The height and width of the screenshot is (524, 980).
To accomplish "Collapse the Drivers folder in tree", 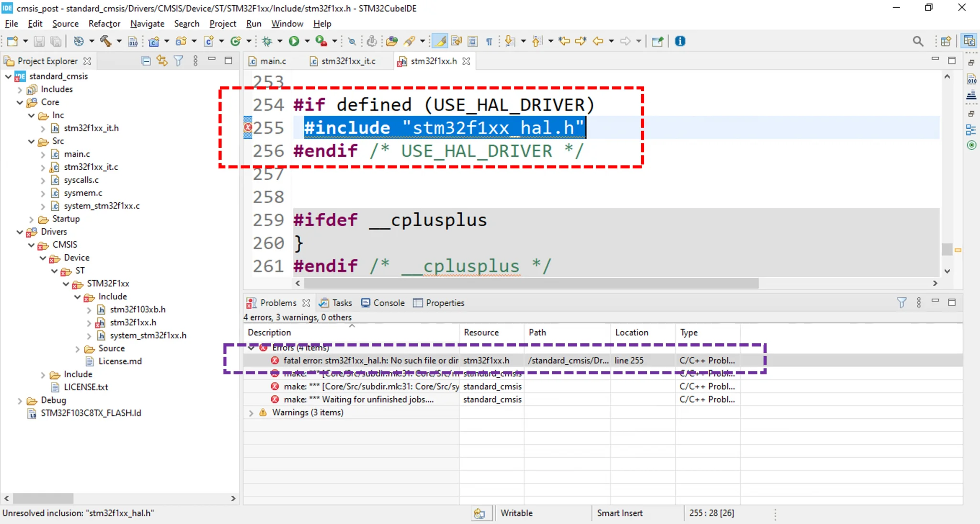I will [x=20, y=232].
